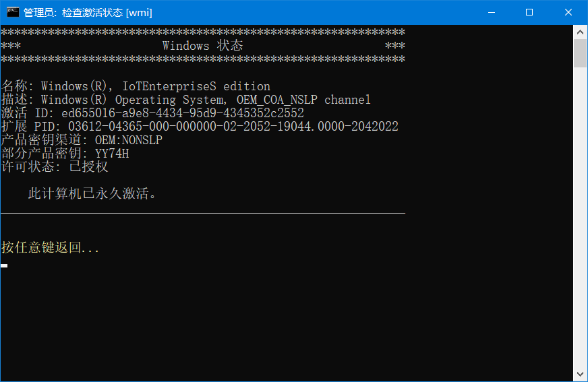Click the 产品密钥渠道 OEM:NONSLP line
The height and width of the screenshot is (382, 588).
(82, 140)
